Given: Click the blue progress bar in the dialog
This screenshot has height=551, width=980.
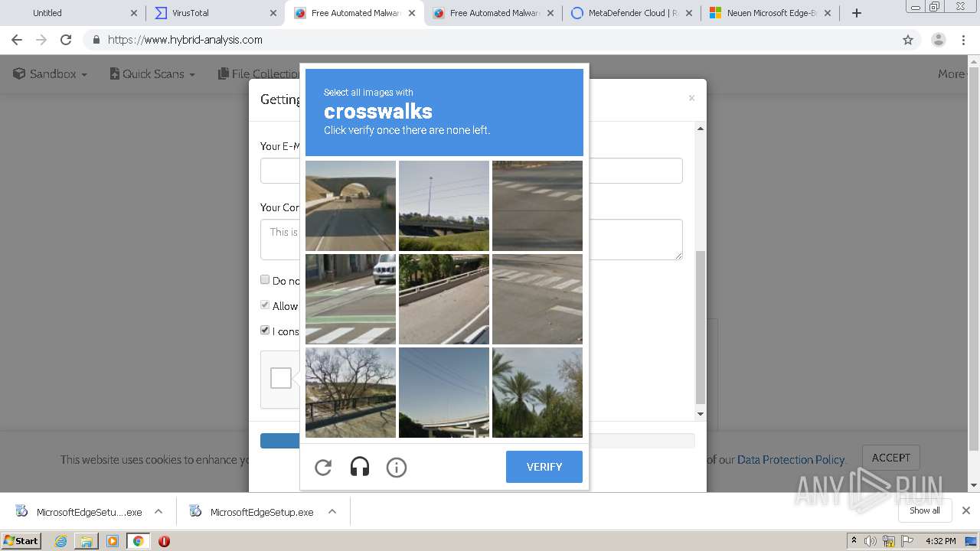Looking at the screenshot, I should click(x=279, y=441).
